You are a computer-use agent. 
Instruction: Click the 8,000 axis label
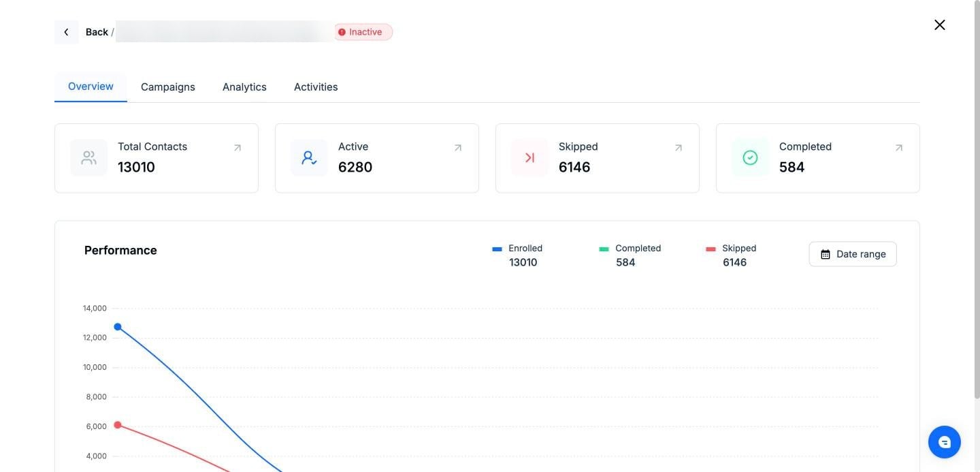(96, 397)
